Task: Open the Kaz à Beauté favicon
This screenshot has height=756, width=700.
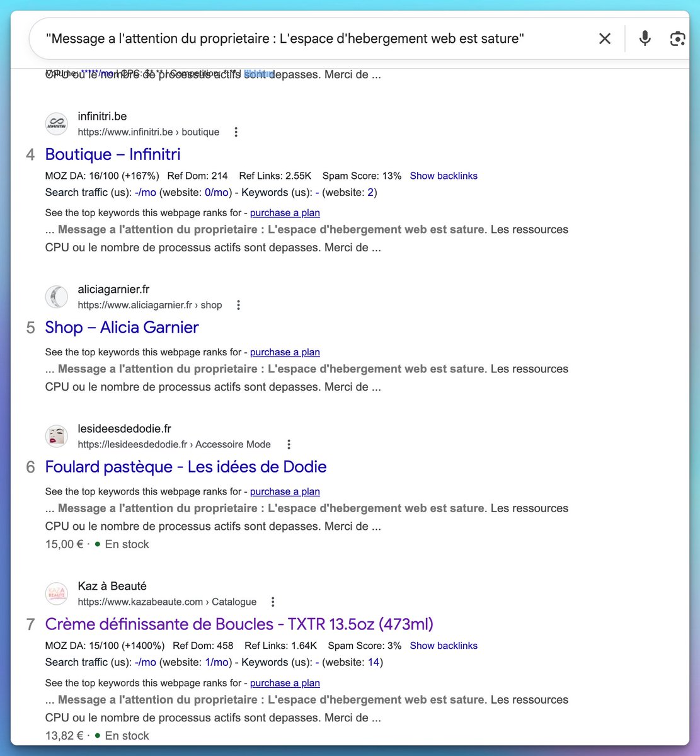Action: click(57, 593)
